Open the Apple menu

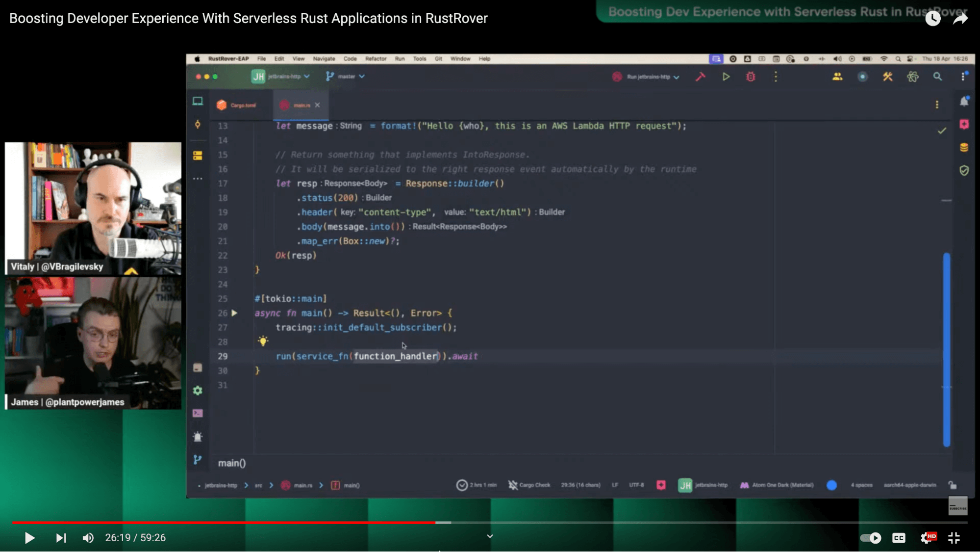click(197, 59)
